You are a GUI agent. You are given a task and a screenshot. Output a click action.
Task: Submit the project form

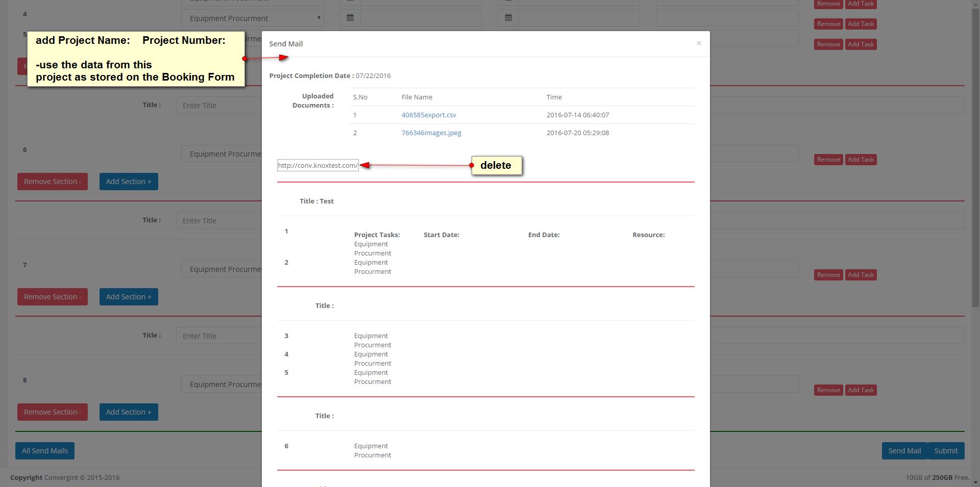pyautogui.click(x=946, y=451)
